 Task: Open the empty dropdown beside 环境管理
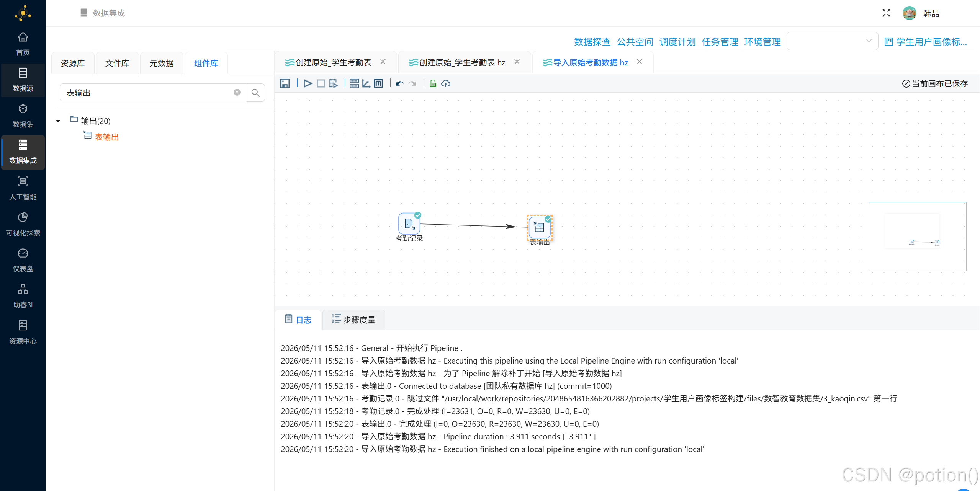coord(832,41)
